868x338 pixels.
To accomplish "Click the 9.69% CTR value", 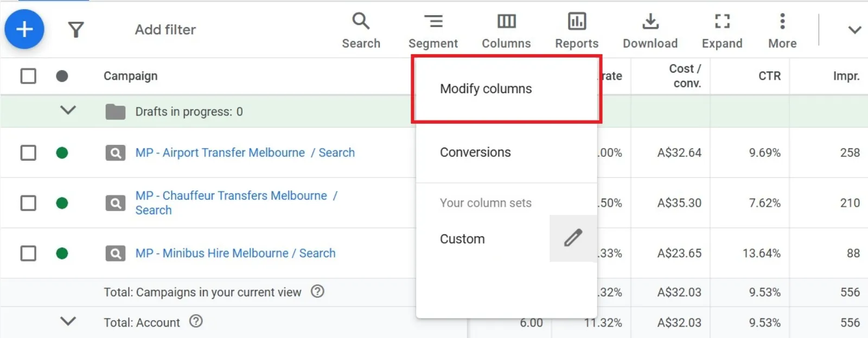I will pos(765,153).
